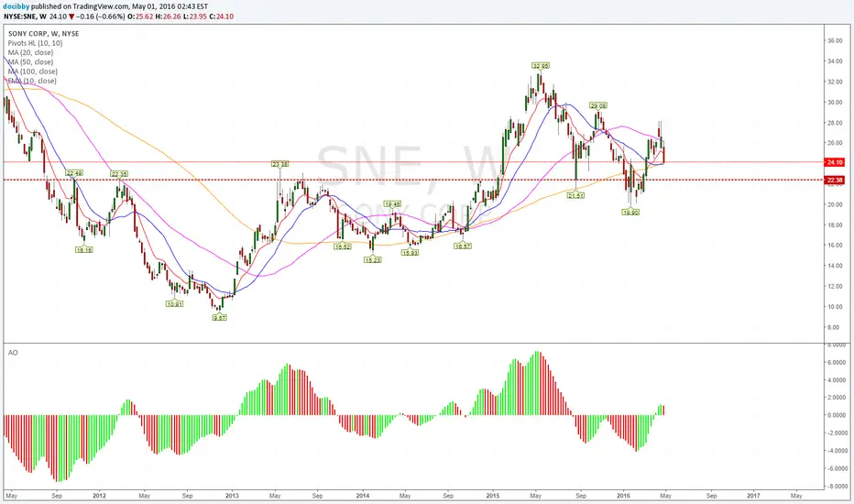Click the 22.49 pivot high label

click(x=74, y=173)
